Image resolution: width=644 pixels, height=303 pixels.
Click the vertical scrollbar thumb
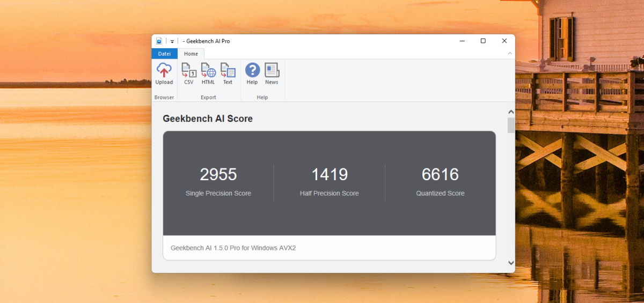[x=511, y=125]
